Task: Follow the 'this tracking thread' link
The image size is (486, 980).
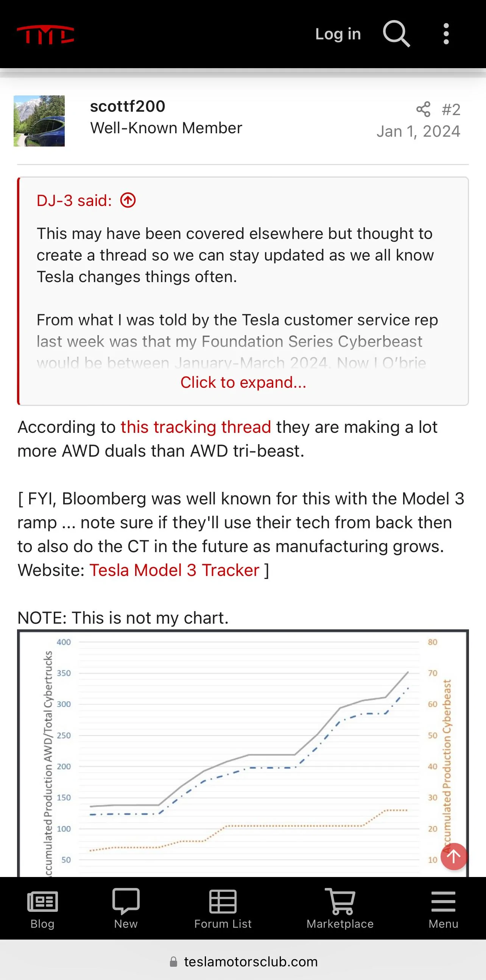Action: (x=196, y=427)
